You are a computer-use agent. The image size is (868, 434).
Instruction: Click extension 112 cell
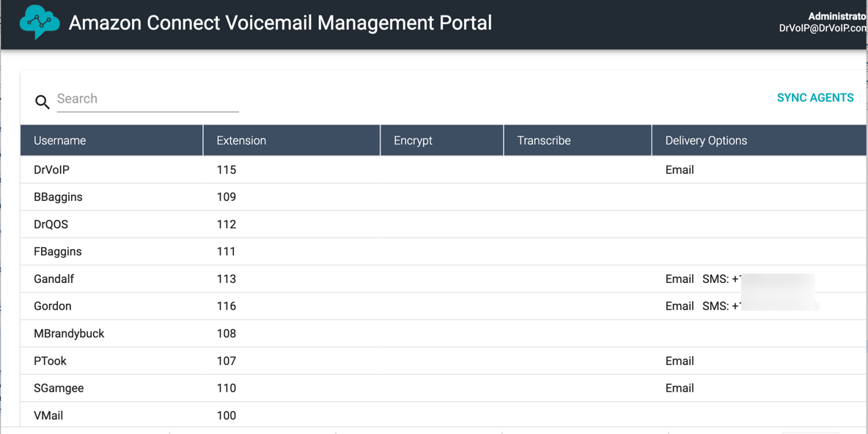pos(227,224)
